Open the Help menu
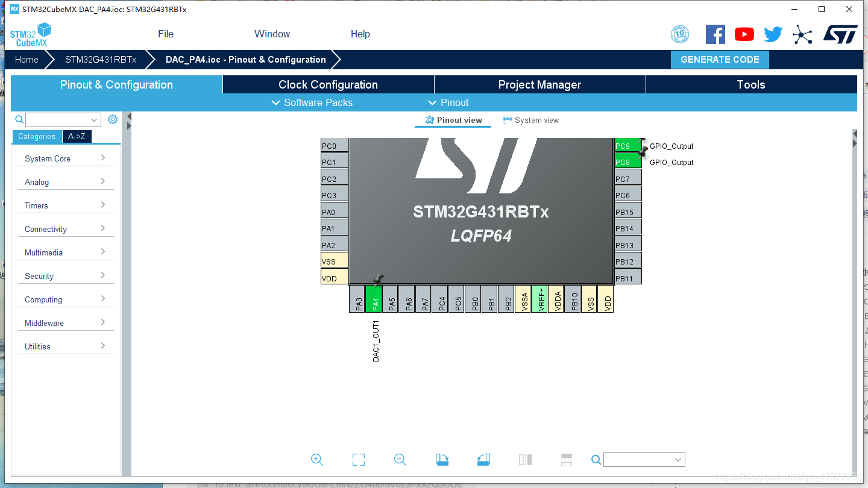The image size is (868, 488). click(360, 34)
